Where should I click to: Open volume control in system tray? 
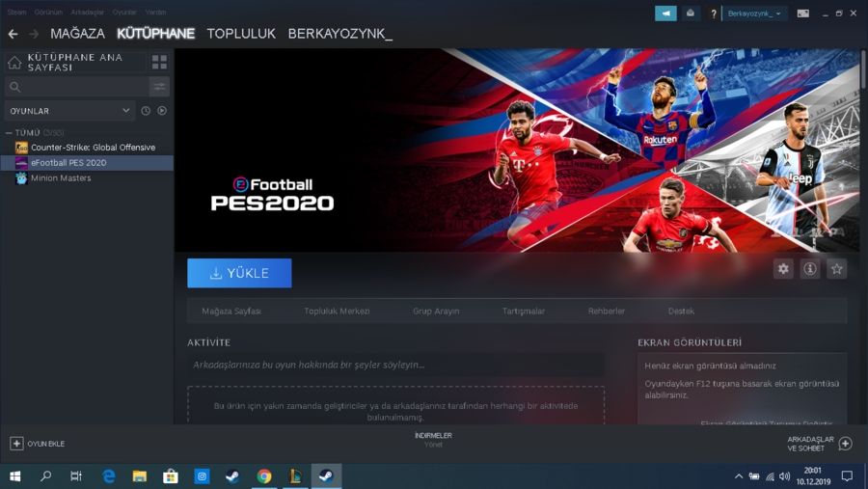(784, 476)
